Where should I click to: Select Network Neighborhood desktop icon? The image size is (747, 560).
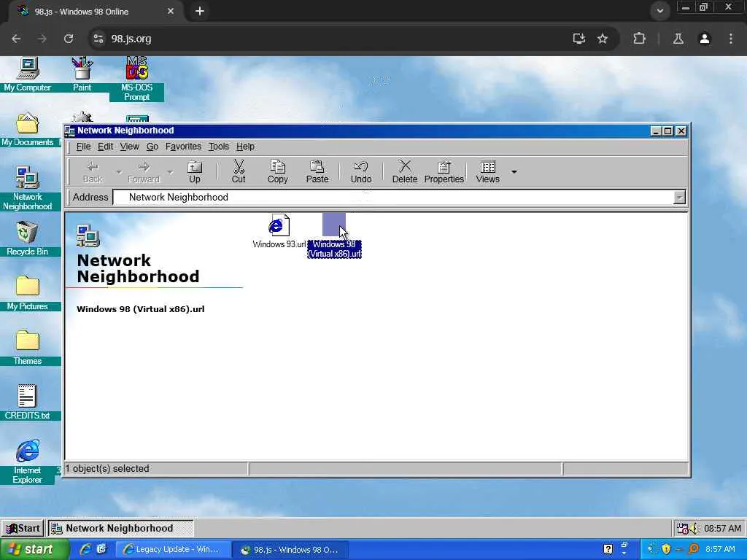[x=28, y=189]
